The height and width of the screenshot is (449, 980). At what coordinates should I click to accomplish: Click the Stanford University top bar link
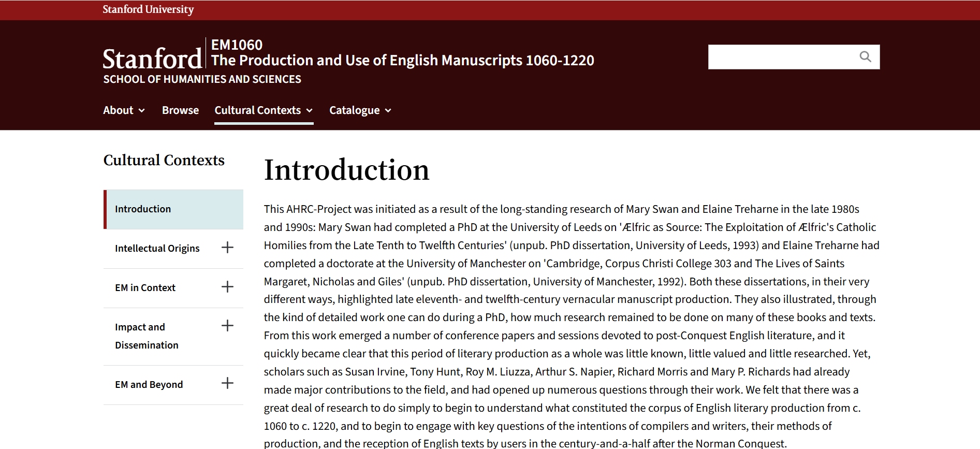(x=148, y=9)
